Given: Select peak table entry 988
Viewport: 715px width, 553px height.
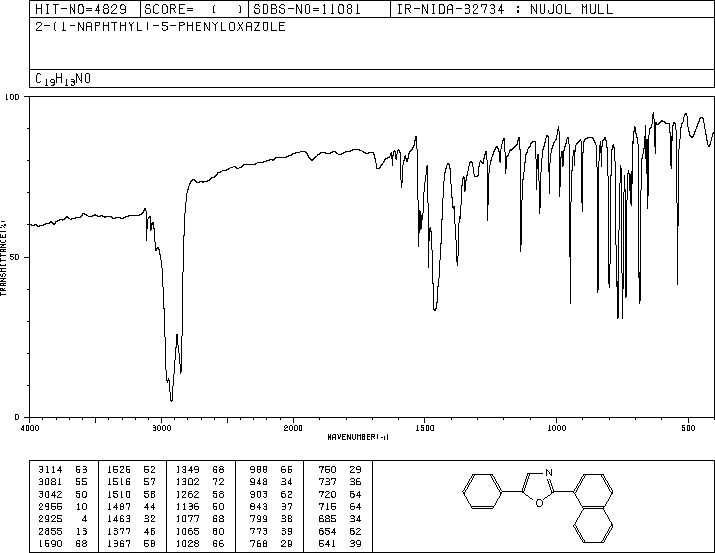Looking at the screenshot, I should (x=271, y=470).
